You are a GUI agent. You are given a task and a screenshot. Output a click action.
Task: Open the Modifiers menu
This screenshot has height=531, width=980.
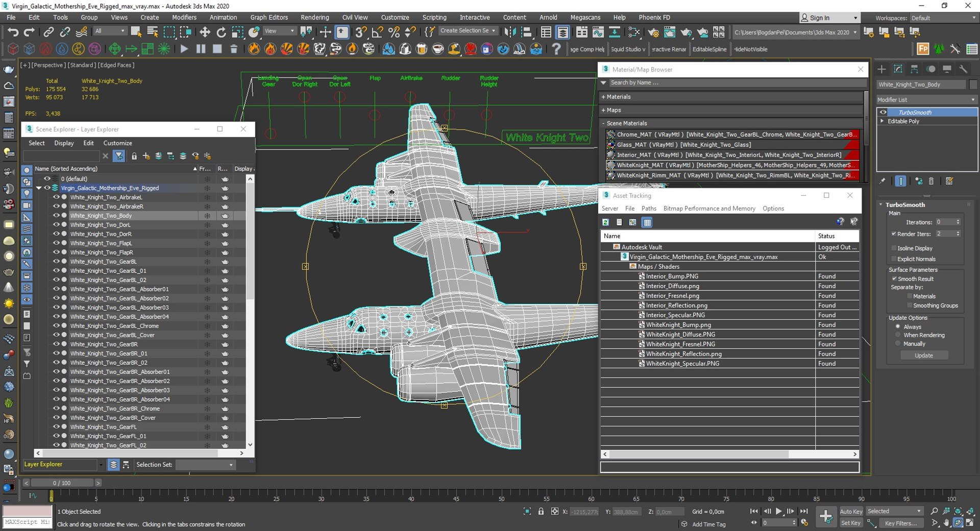pyautogui.click(x=184, y=17)
